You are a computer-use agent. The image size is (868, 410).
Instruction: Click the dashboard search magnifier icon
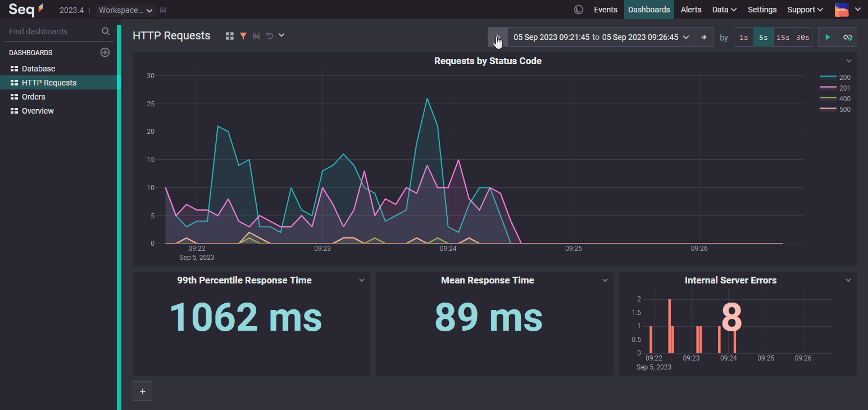click(105, 31)
